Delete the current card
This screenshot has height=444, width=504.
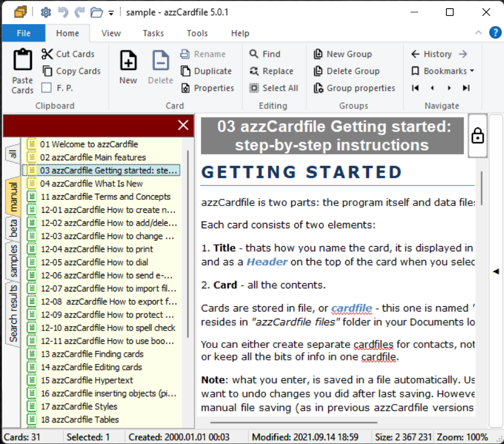(x=160, y=67)
